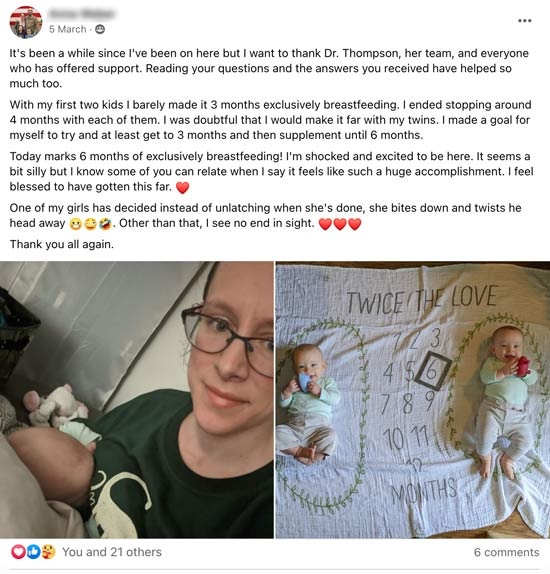The height and width of the screenshot is (574, 550).
Task: View the "You and 21 others" reactions list
Action: coord(112,552)
